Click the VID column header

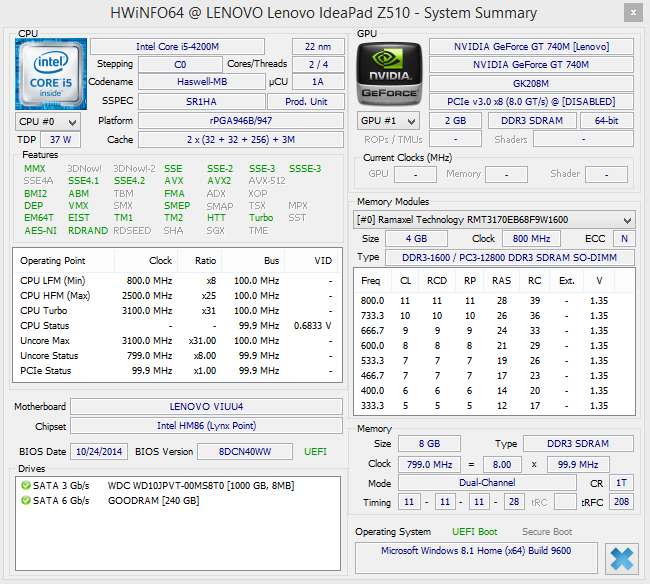click(x=323, y=261)
